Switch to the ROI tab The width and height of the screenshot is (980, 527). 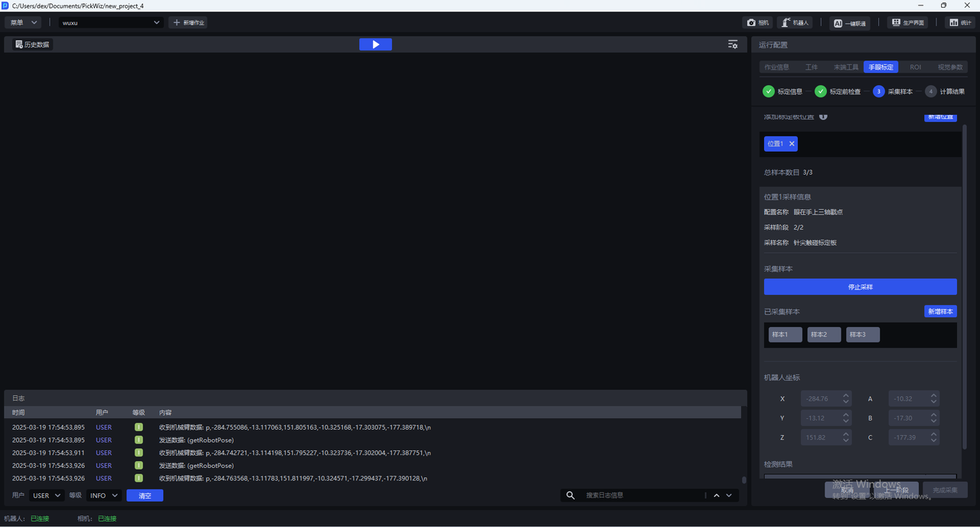[x=915, y=67]
